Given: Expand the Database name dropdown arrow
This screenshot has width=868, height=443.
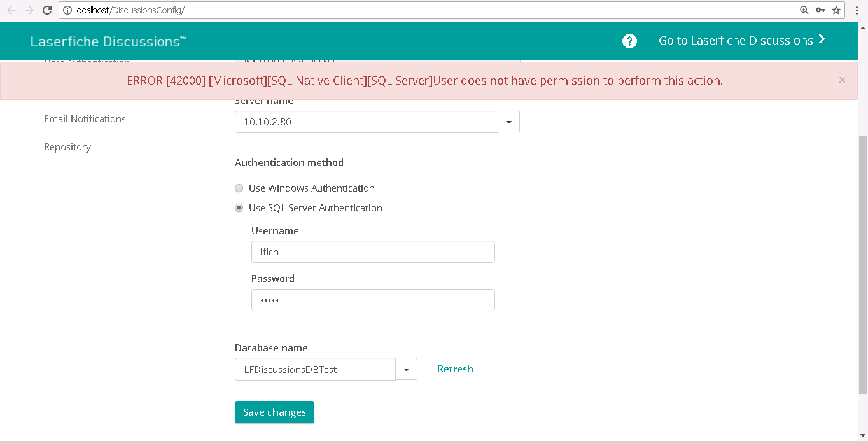Looking at the screenshot, I should click(x=407, y=369).
